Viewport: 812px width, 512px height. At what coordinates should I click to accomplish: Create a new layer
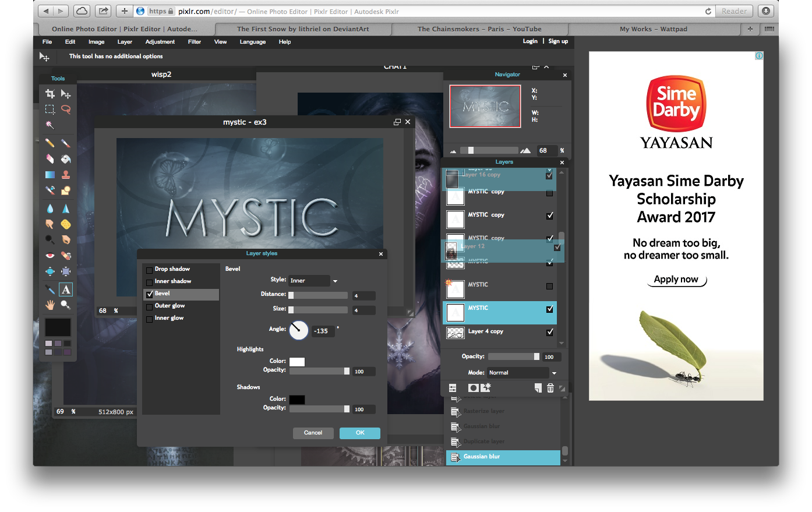[x=538, y=388]
